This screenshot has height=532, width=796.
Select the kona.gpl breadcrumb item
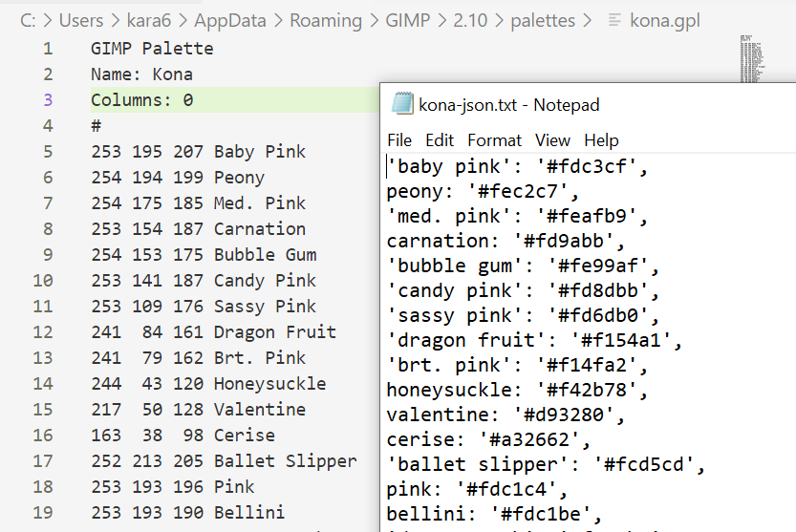(x=665, y=20)
